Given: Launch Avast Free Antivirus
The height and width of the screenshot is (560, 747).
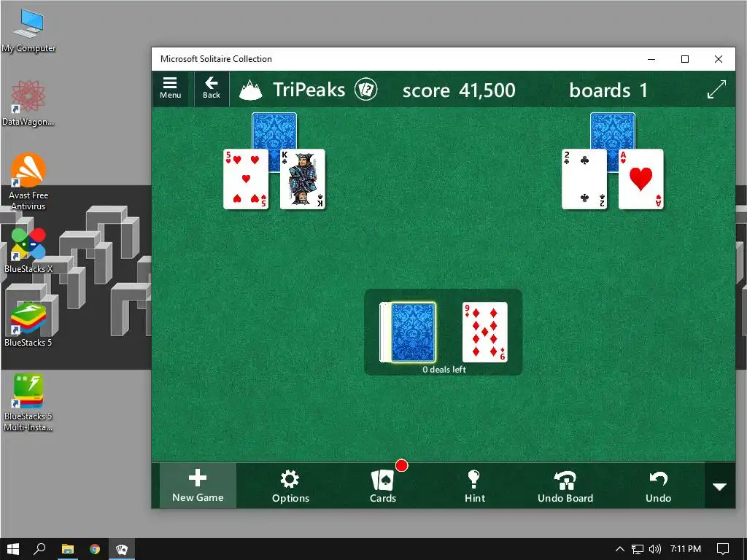Looking at the screenshot, I should (28, 182).
